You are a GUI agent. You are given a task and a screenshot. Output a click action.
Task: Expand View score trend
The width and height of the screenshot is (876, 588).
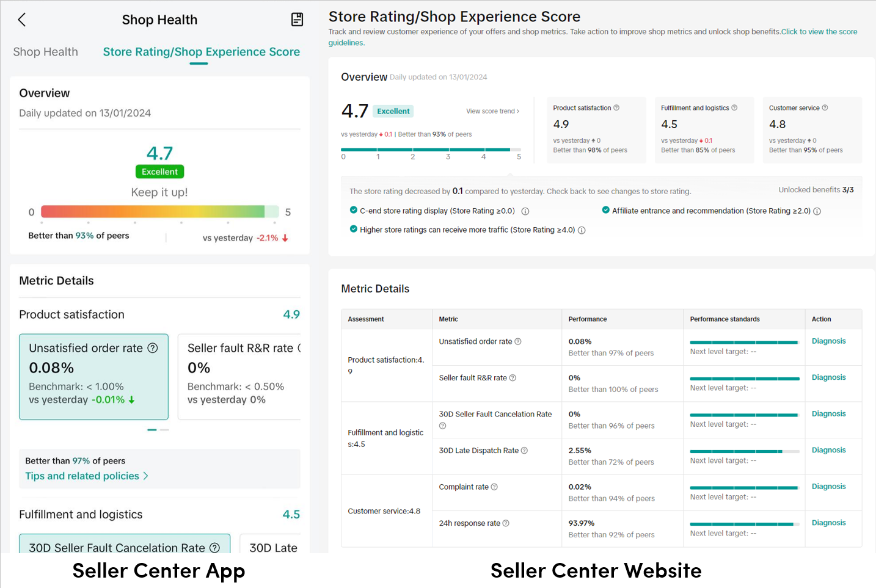492,111
